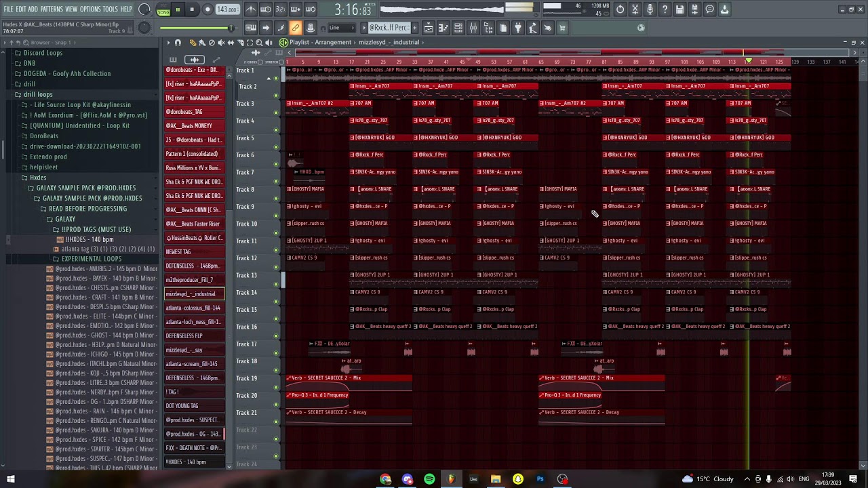
Task: Click the question mark help icon
Action: (665, 9)
